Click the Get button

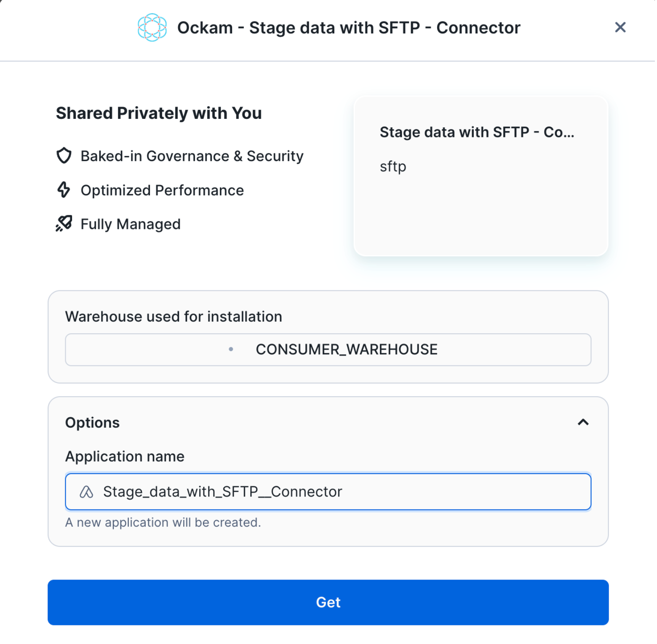(x=328, y=602)
